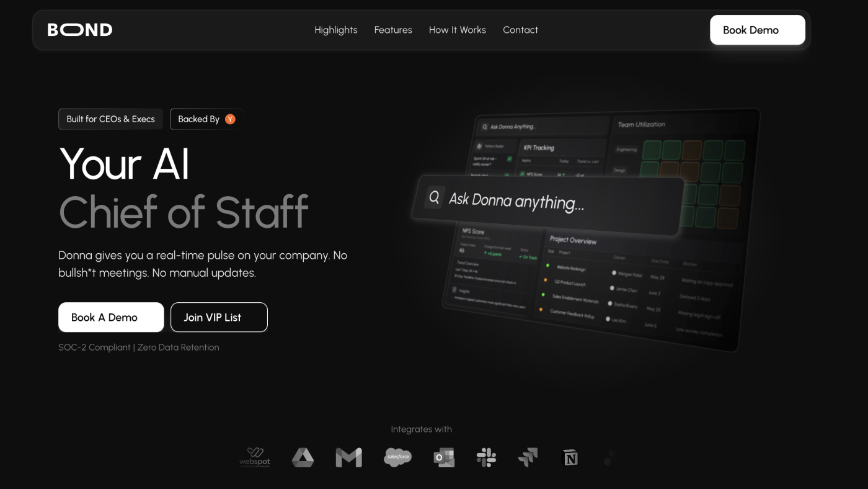Click the Salesforce cloud logo
The image size is (868, 489).
click(x=397, y=457)
